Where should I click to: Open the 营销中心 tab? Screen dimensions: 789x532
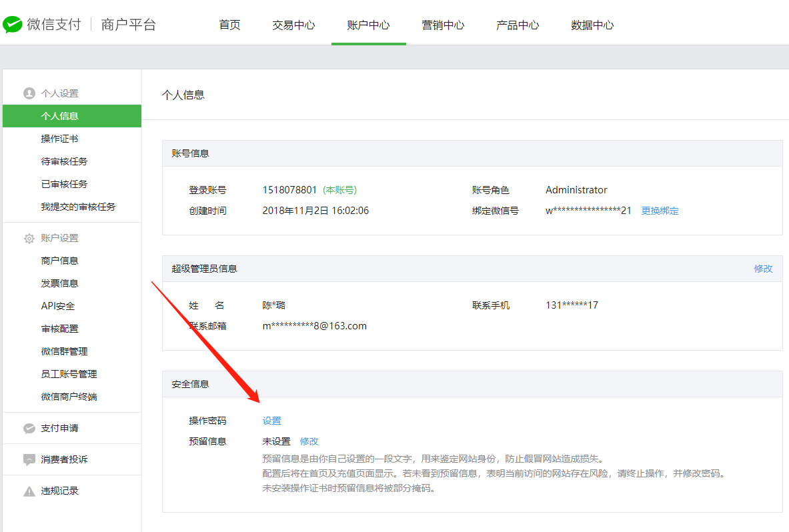pos(443,25)
